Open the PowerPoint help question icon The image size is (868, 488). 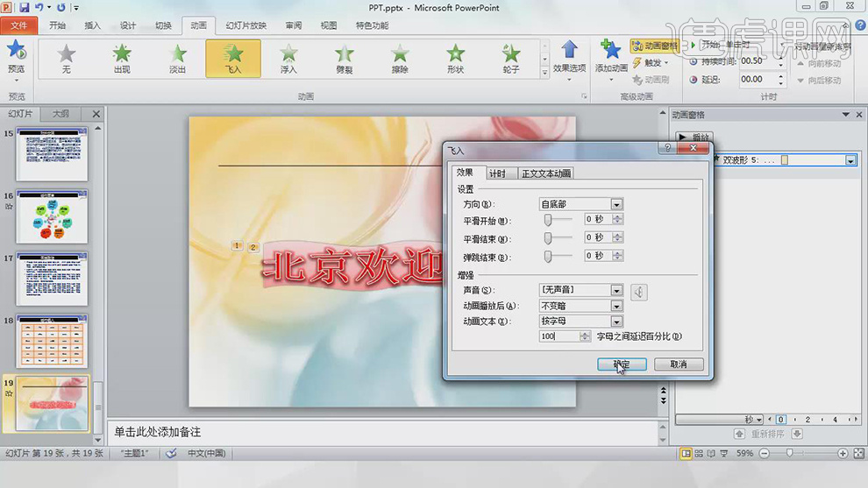tap(860, 25)
